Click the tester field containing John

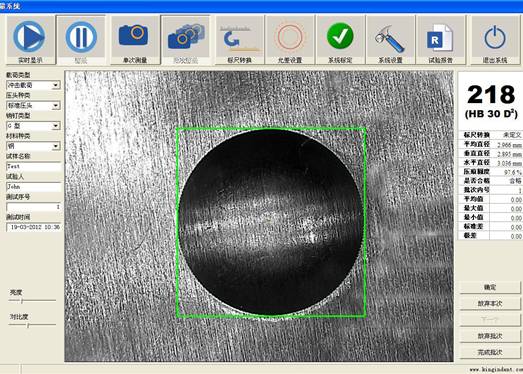[34, 186]
